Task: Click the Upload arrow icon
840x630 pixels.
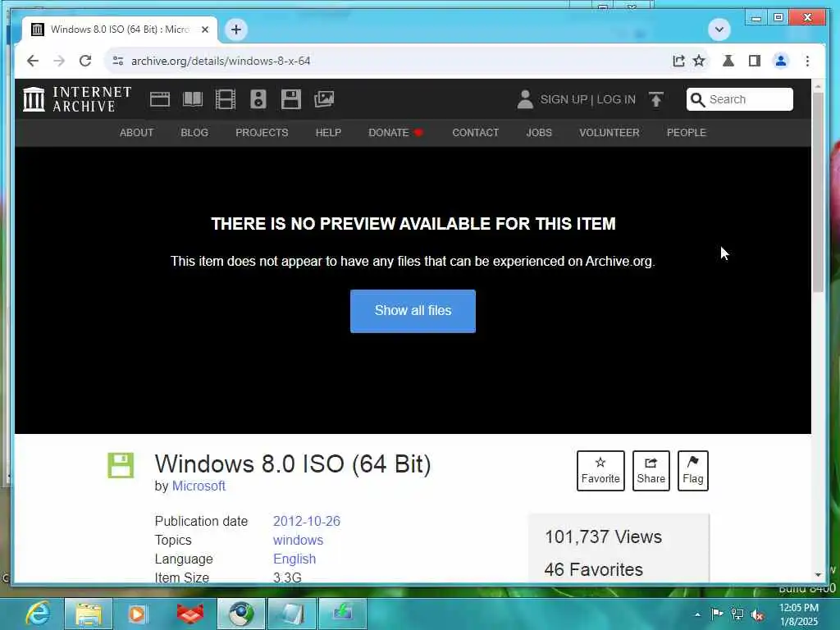Action: (x=655, y=99)
